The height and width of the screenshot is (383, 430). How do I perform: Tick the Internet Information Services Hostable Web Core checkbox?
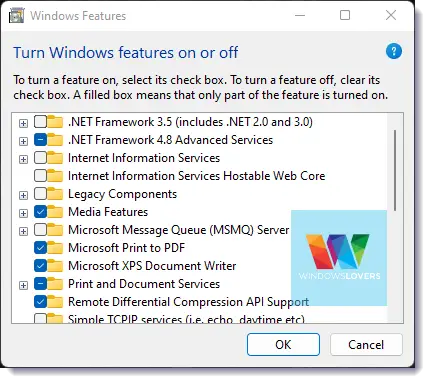[x=40, y=176]
